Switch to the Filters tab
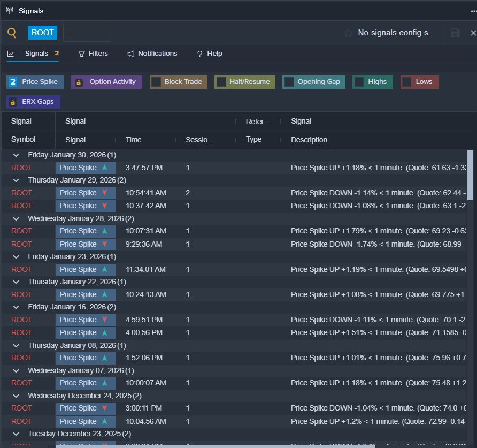477x448 pixels. tap(93, 54)
